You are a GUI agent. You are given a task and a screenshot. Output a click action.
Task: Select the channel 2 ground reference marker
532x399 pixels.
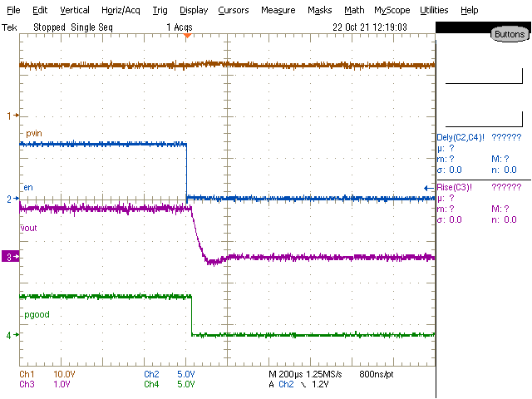[x=13, y=199]
